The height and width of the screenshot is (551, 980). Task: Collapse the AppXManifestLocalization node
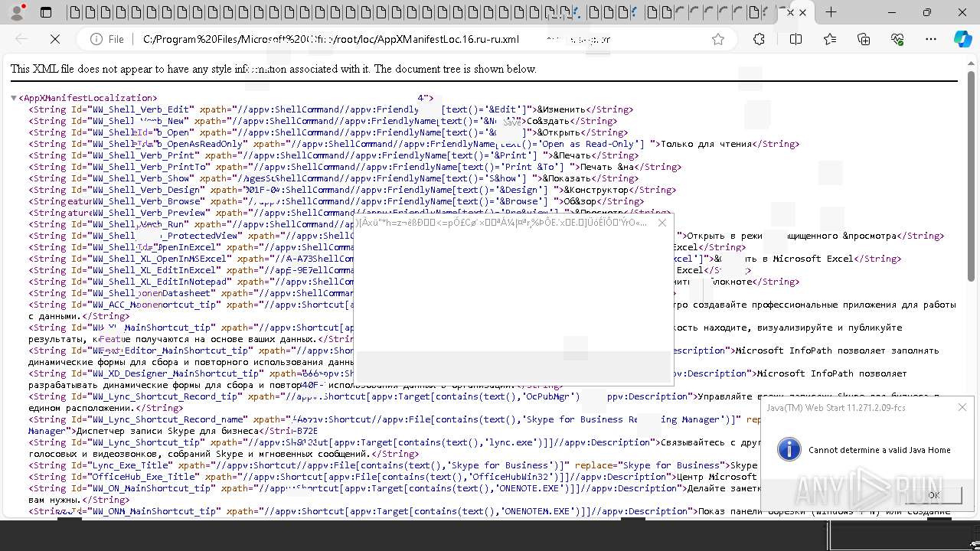click(x=14, y=98)
